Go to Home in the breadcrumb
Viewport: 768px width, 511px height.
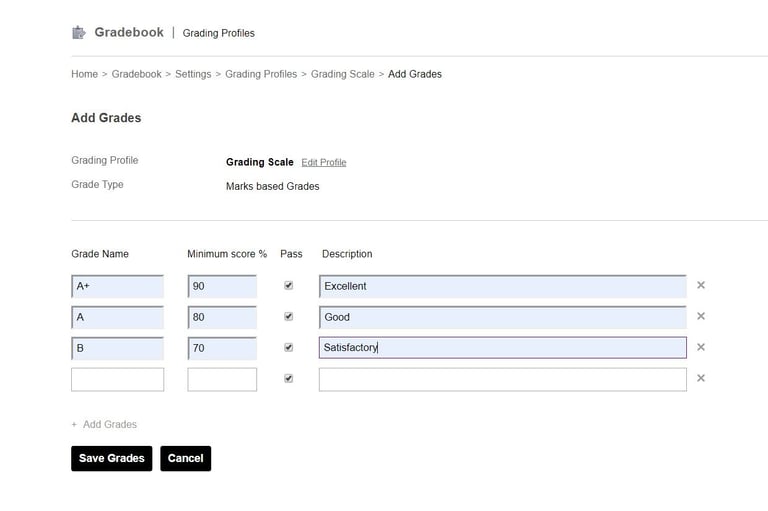[x=84, y=74]
